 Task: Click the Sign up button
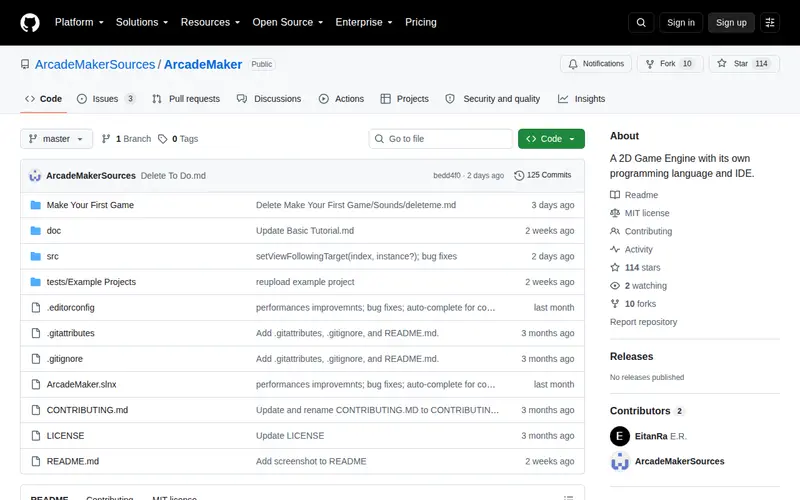coord(731,22)
